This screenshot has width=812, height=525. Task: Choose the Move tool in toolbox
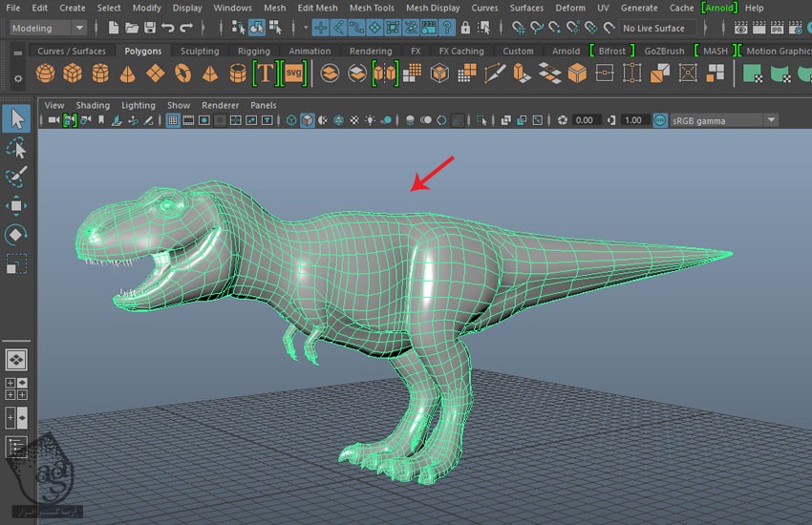point(16,206)
